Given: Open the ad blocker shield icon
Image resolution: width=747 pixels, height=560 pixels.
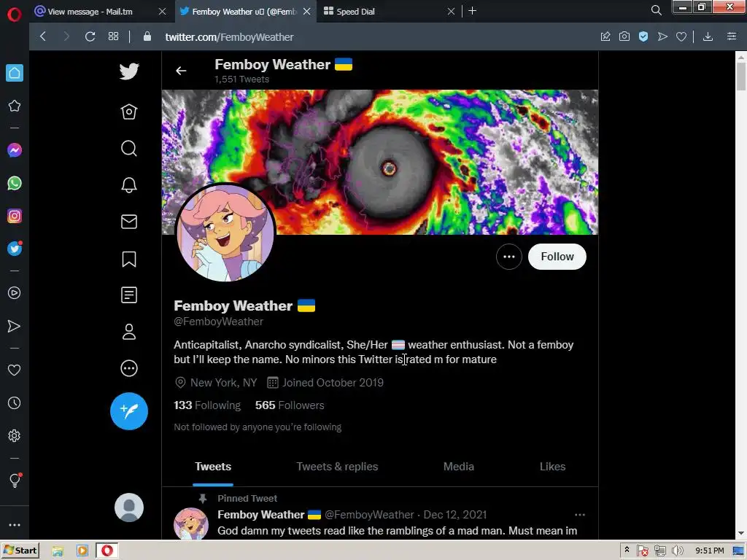Looking at the screenshot, I should pyautogui.click(x=643, y=36).
